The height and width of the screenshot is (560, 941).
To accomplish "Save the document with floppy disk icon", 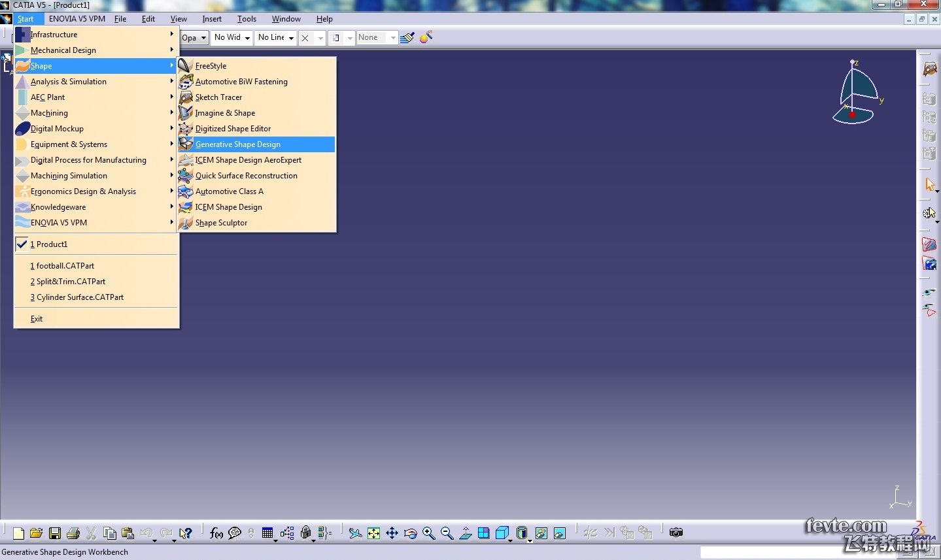I will point(55,533).
